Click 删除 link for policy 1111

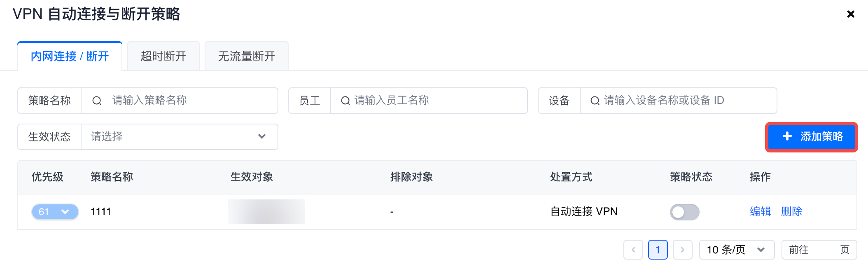coord(791,212)
